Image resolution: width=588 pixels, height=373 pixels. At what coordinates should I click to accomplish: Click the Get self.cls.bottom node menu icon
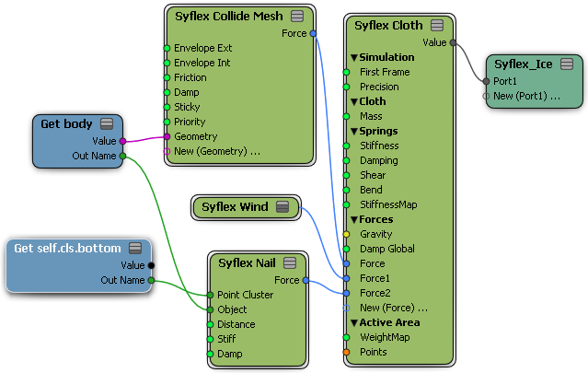(x=135, y=248)
